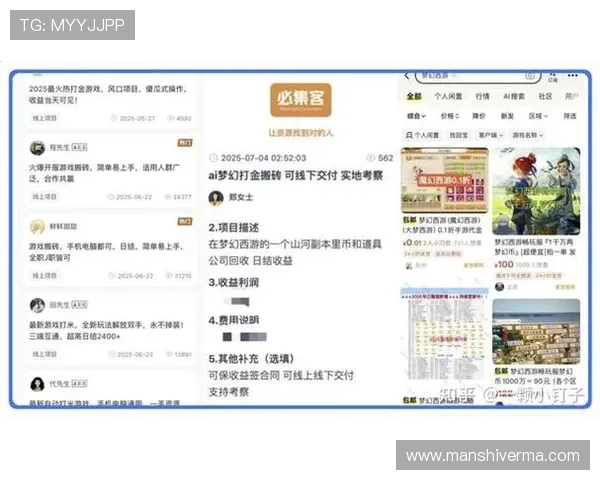Image resolution: width=600 pixels, height=480 pixels.
Task: Toggle the 价格 sort order
Action: 450,116
